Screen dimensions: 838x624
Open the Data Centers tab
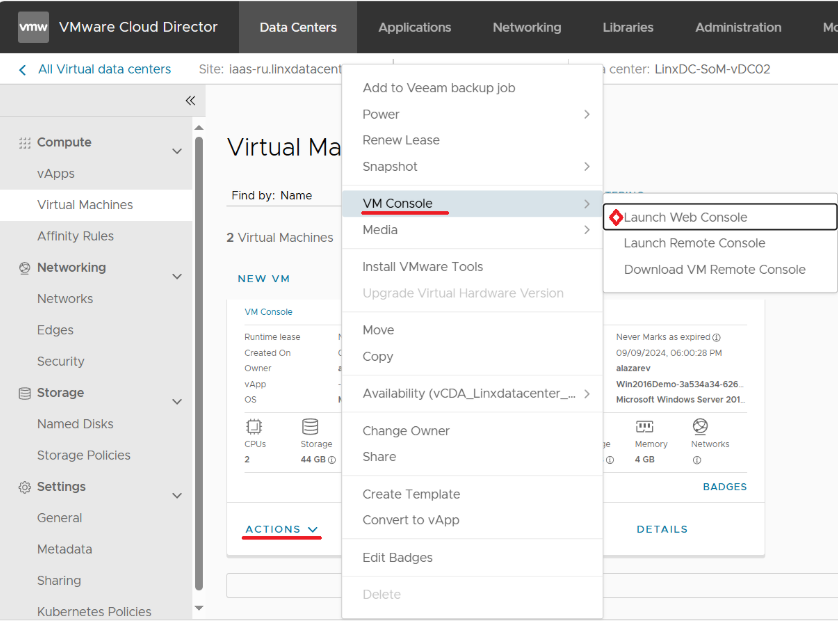click(x=298, y=27)
